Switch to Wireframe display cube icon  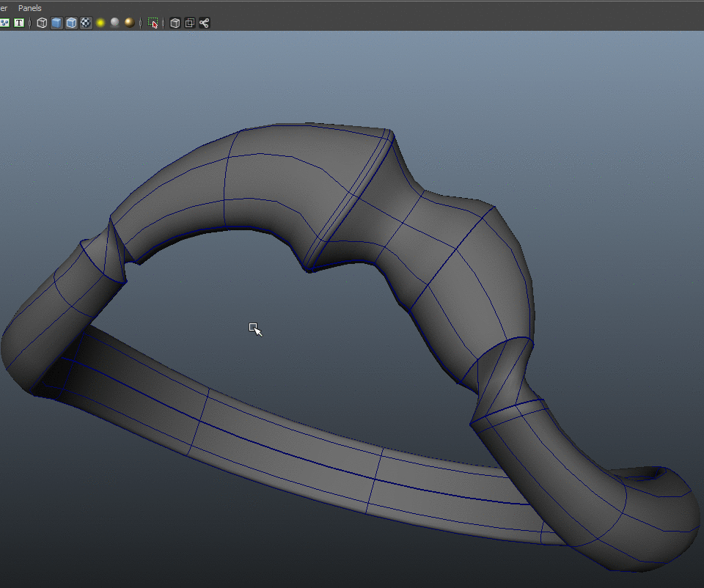(x=42, y=23)
